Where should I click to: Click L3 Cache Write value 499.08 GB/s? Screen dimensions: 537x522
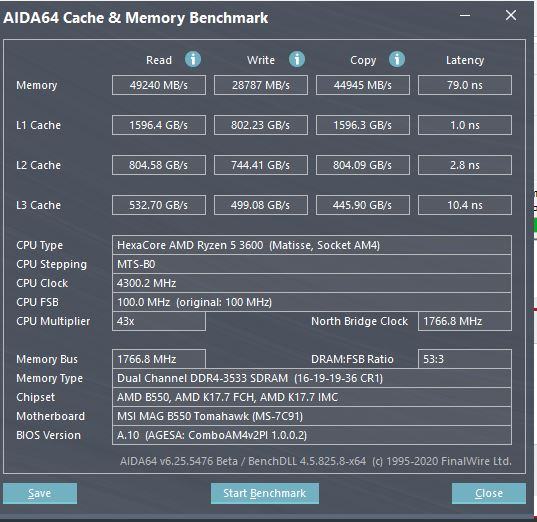261,205
